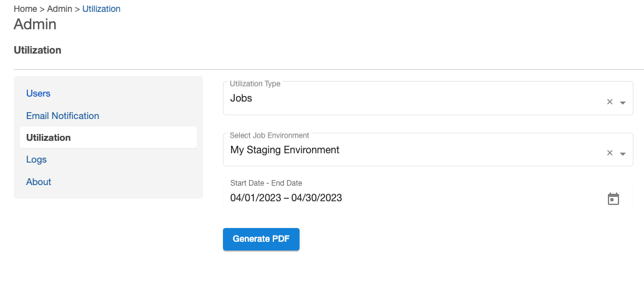The image size is (644, 281).
Task: Open the Users admin section
Action: pyautogui.click(x=39, y=93)
